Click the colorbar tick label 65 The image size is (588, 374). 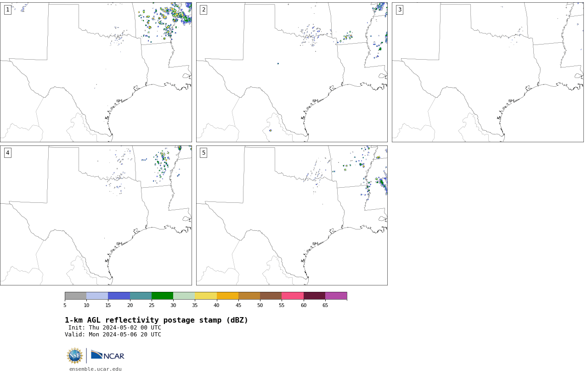click(325, 305)
